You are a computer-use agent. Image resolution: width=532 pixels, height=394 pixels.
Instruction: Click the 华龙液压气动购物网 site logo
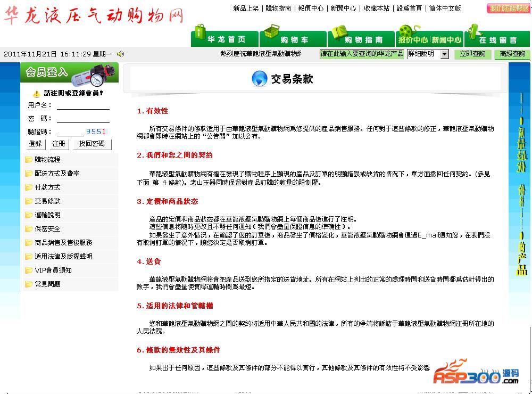click(x=94, y=15)
